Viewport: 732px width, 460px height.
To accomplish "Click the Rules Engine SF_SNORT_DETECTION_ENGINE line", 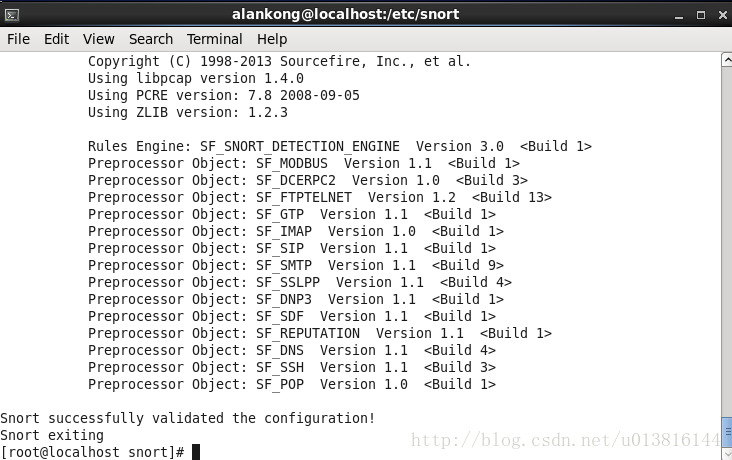I will point(340,147).
